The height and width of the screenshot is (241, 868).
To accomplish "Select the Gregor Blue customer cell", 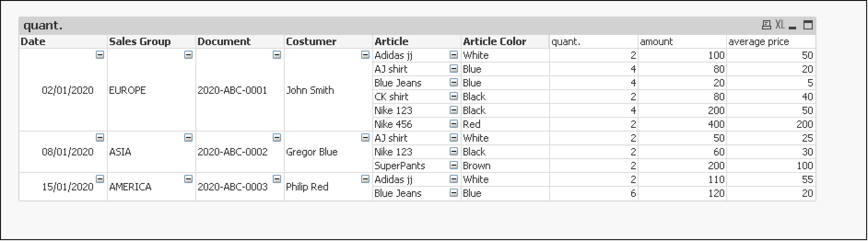I will click(x=311, y=152).
